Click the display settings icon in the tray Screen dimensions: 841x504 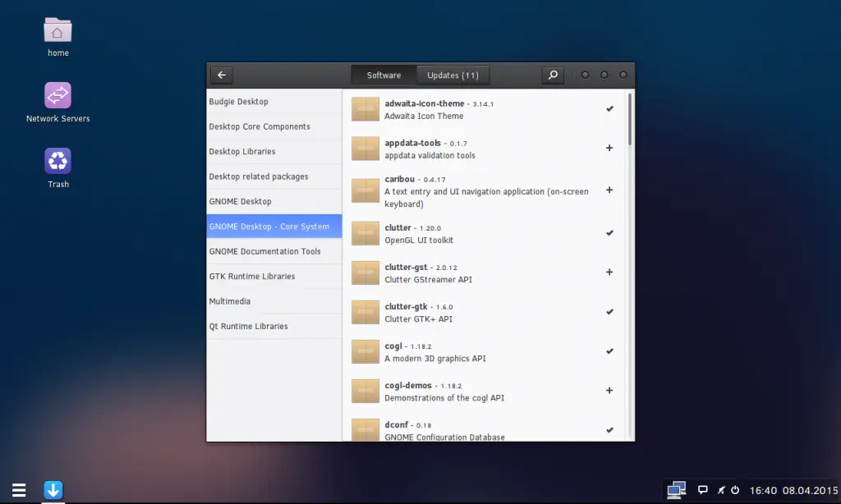(x=675, y=489)
